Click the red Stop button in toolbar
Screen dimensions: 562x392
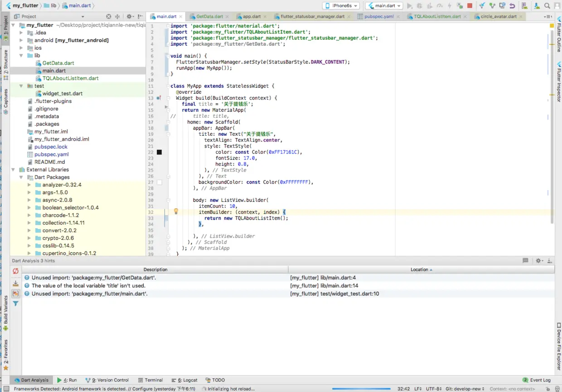coord(470,6)
